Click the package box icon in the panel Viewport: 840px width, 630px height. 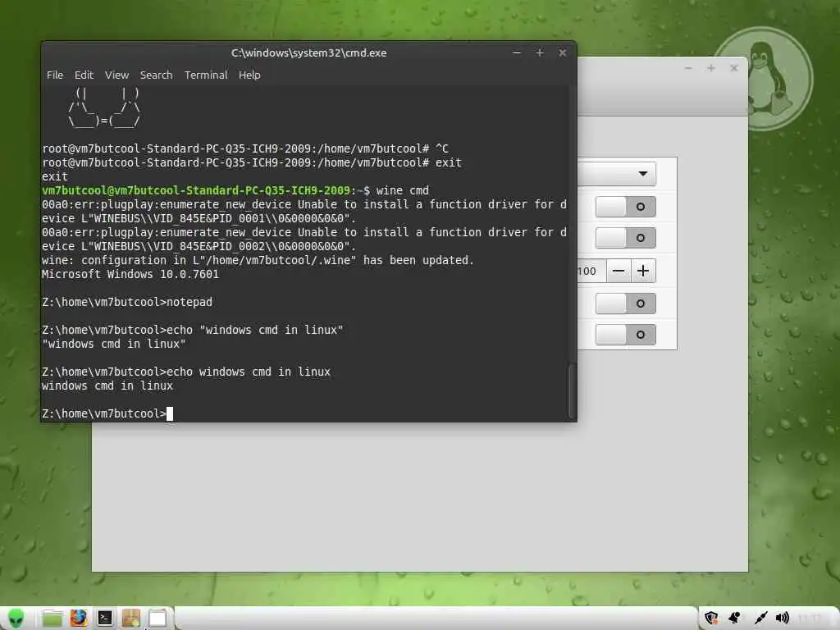[x=130, y=619]
